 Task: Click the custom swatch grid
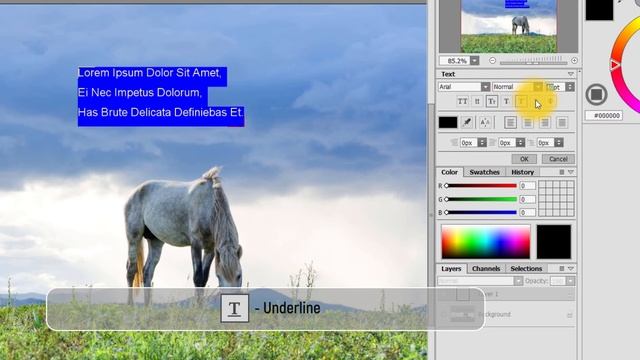tap(556, 198)
